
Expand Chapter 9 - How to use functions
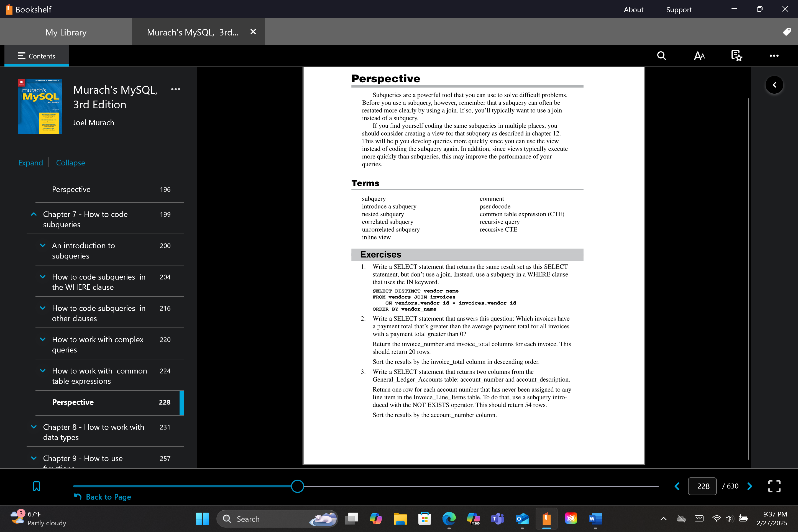[34, 458]
